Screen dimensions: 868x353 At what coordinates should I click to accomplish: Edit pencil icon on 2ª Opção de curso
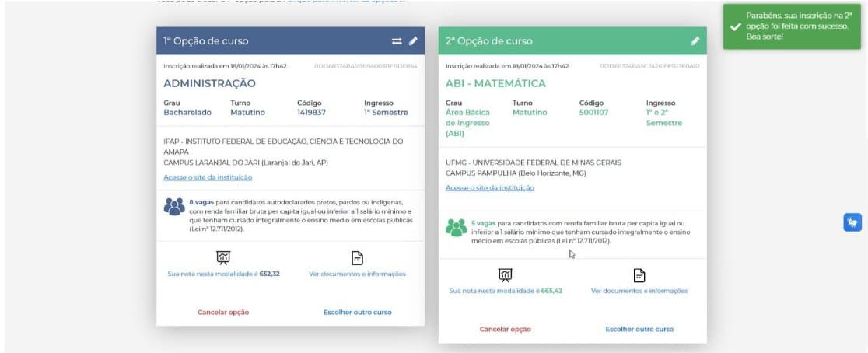tap(695, 41)
